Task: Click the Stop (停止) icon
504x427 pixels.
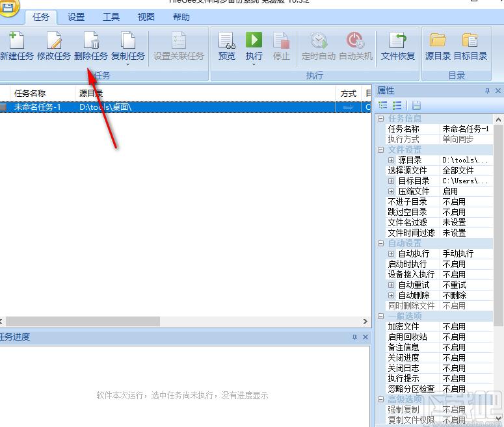Action: pos(281,40)
